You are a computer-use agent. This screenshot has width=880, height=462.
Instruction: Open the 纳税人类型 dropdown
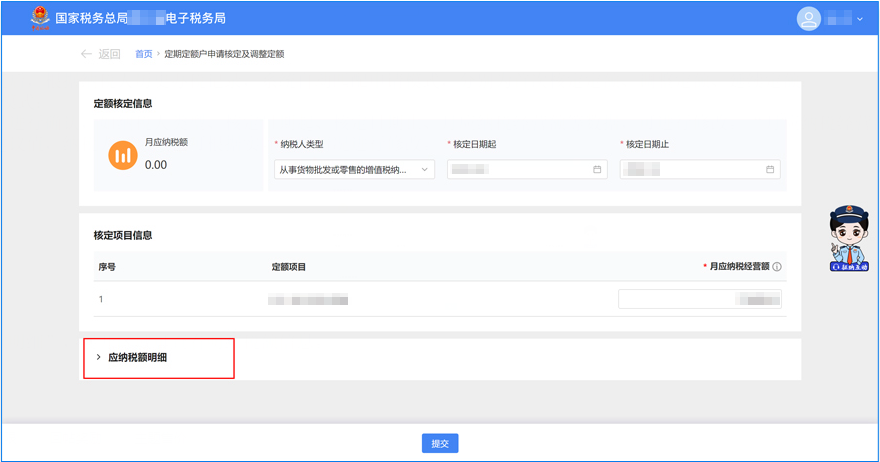(x=354, y=170)
